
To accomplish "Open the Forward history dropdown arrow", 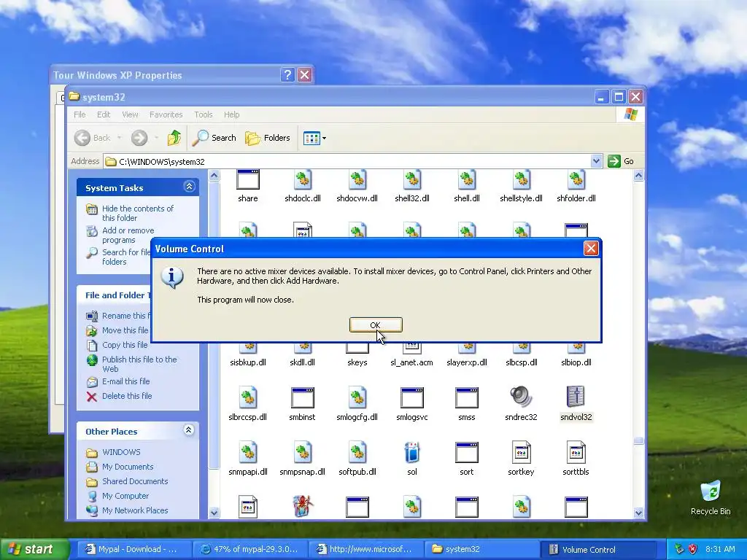I will pyautogui.click(x=156, y=138).
